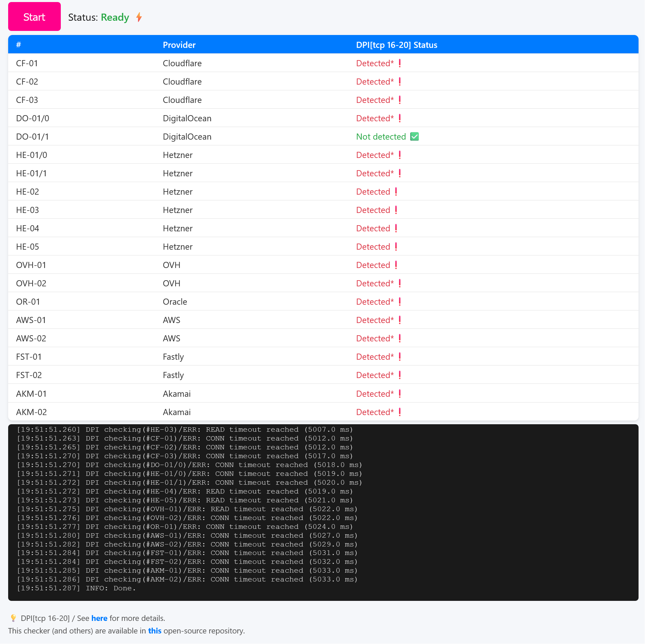Click the lightning bolt icon beside Ready
Viewport: 645px width, 644px height.
coord(139,17)
